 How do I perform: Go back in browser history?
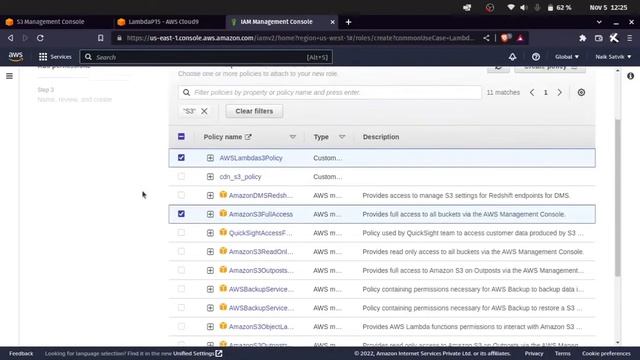point(11,38)
